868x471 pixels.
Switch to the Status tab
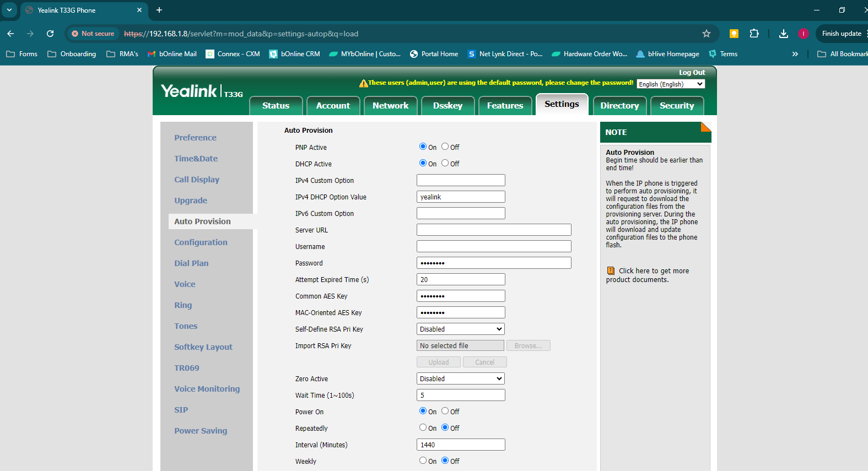tap(276, 105)
